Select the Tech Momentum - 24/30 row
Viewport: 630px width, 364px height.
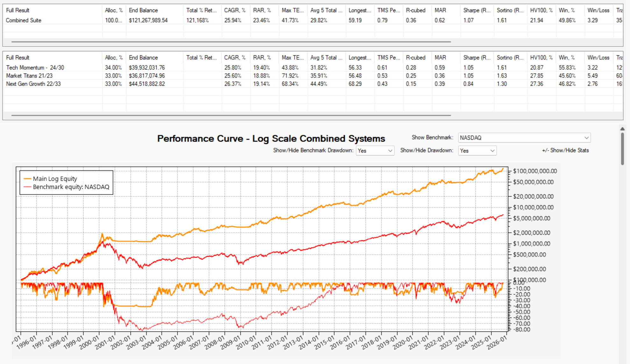click(312, 68)
